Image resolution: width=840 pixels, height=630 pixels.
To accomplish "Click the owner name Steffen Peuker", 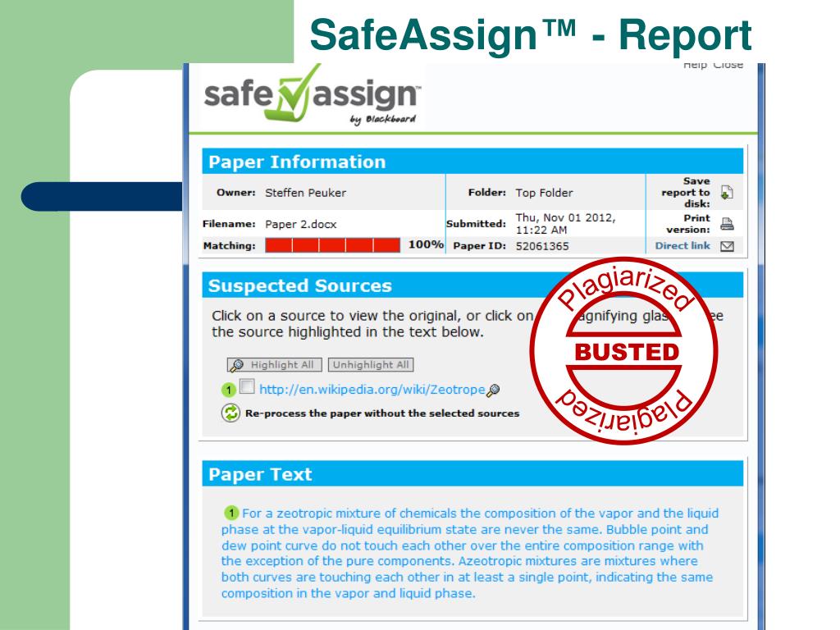I will click(305, 193).
